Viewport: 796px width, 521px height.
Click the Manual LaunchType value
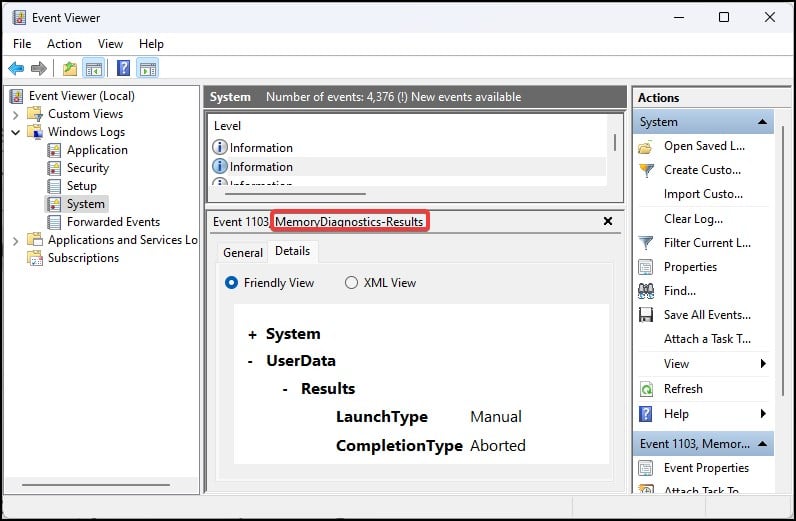[x=495, y=417]
